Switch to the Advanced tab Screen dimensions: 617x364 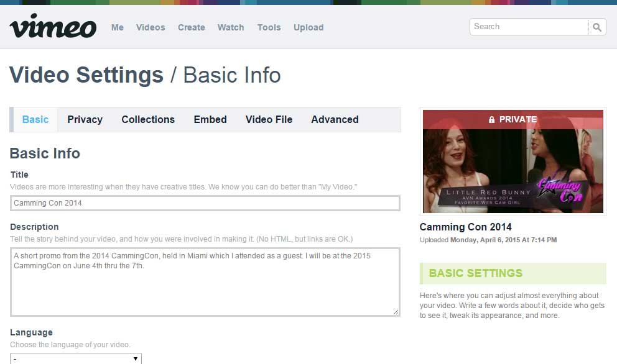[x=335, y=119]
